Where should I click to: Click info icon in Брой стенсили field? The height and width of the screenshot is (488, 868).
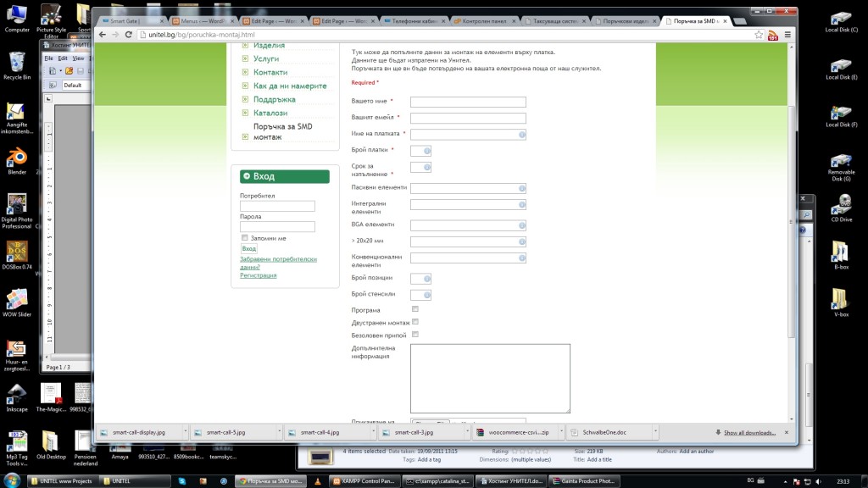pyautogui.click(x=427, y=295)
